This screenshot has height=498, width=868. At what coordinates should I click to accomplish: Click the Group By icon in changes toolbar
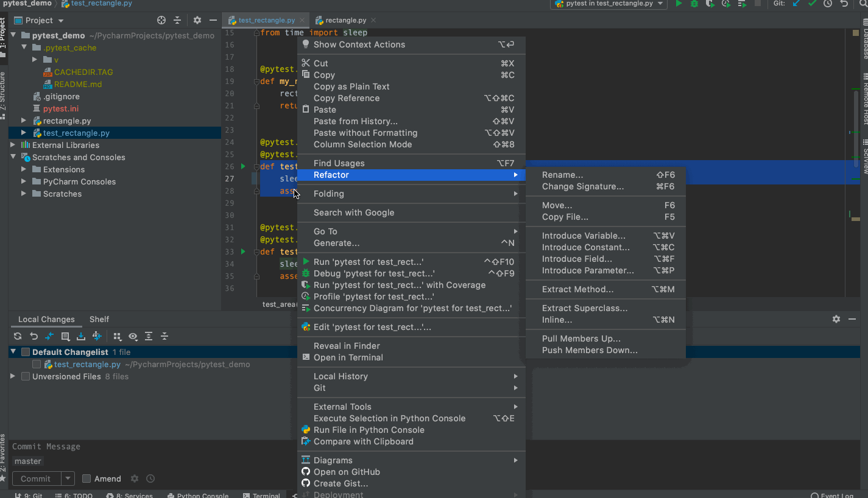(117, 336)
